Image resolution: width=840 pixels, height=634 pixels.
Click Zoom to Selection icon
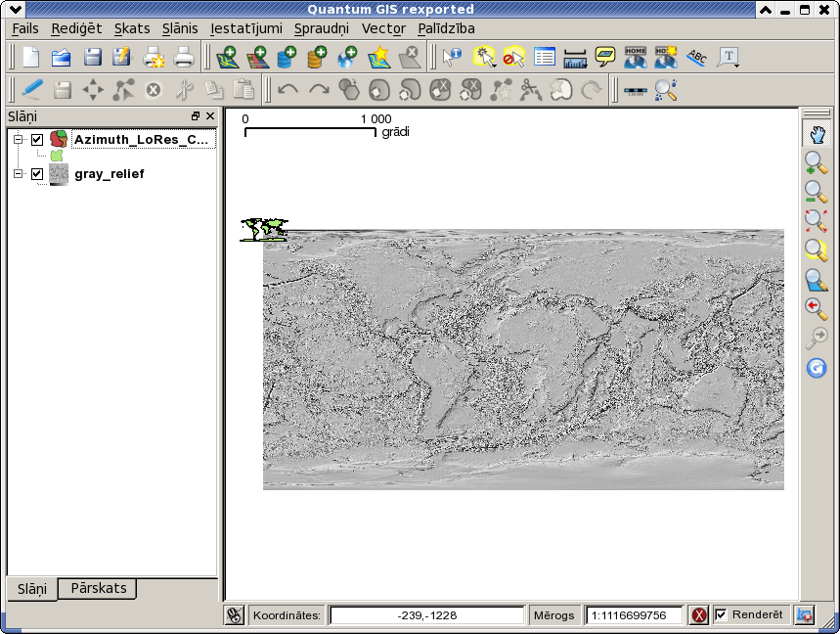(x=817, y=249)
